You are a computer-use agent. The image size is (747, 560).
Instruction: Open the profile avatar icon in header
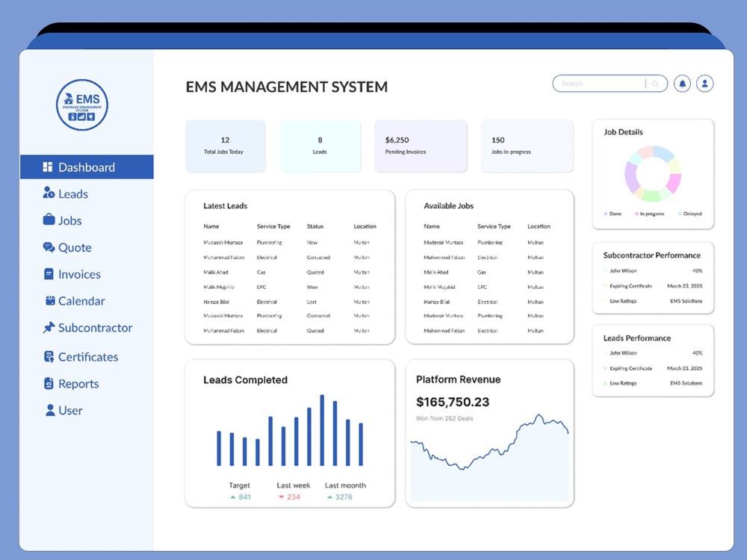[704, 84]
